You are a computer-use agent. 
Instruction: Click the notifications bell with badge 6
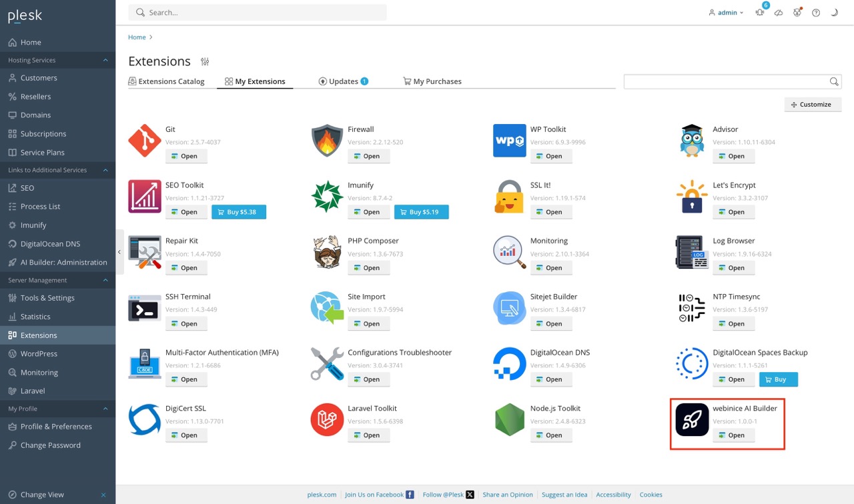[x=759, y=12]
